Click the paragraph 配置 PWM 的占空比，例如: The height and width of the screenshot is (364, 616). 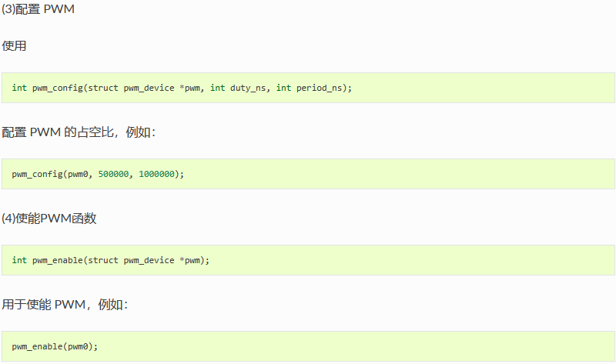[x=79, y=132]
